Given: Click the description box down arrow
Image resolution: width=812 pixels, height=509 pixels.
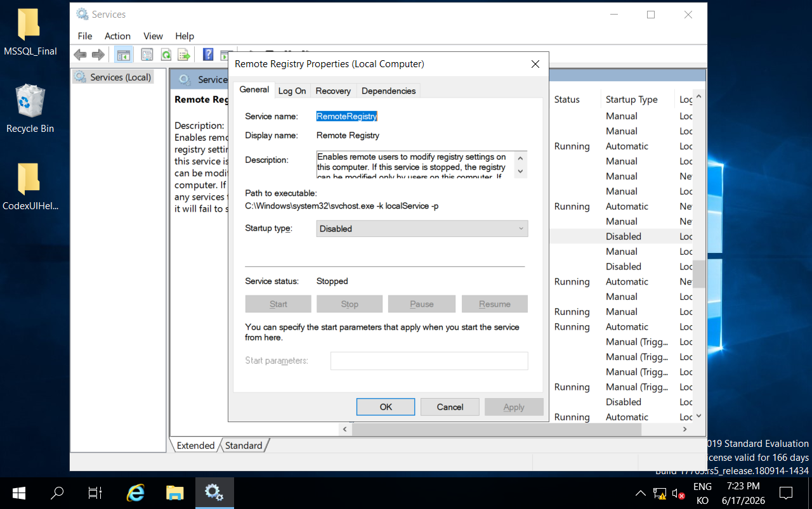Looking at the screenshot, I should (520, 171).
